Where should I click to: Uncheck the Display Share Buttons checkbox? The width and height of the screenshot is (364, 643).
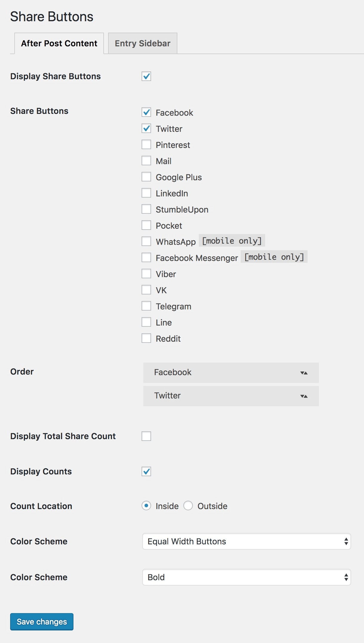[146, 76]
